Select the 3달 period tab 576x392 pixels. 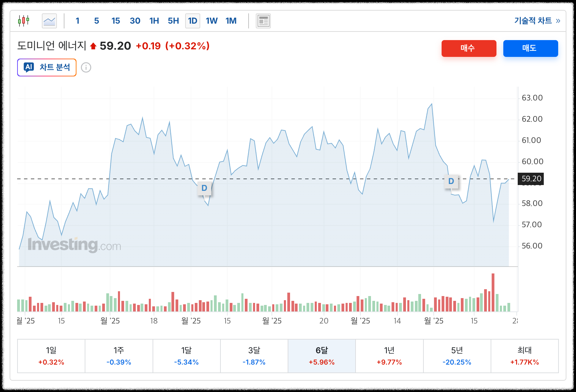pos(254,356)
